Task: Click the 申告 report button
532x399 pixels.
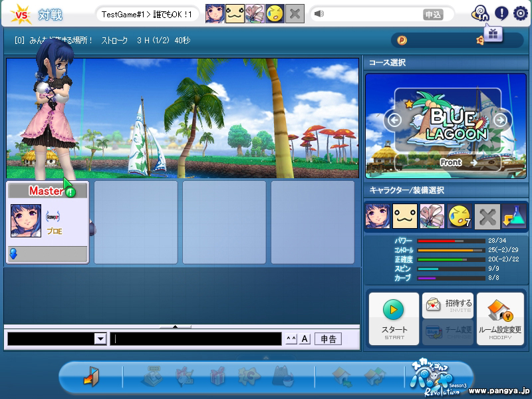Action: point(328,338)
